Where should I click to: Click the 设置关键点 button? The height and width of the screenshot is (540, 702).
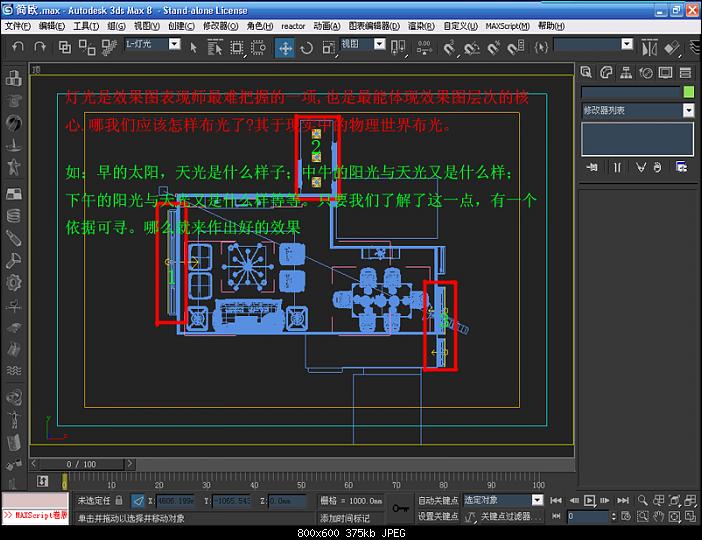438,516
